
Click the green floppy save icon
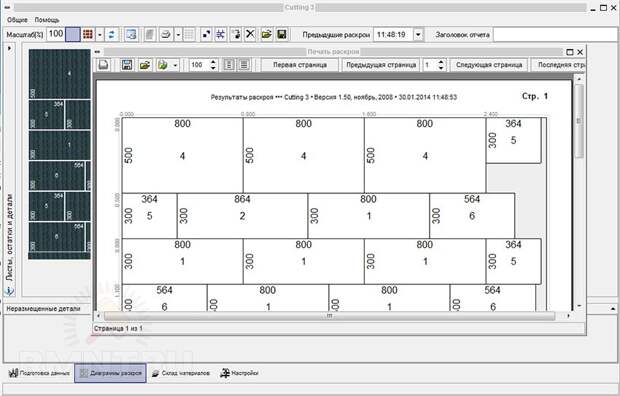click(x=282, y=34)
